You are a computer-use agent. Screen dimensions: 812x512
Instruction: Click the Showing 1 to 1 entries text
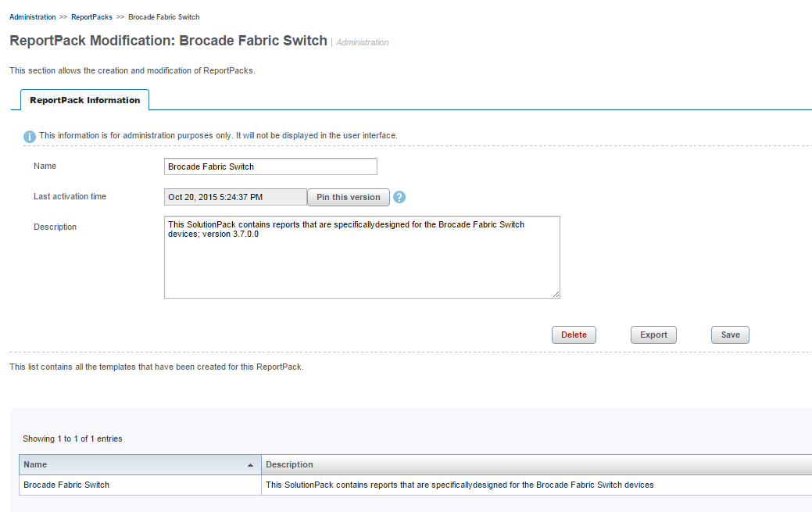pyautogui.click(x=73, y=439)
